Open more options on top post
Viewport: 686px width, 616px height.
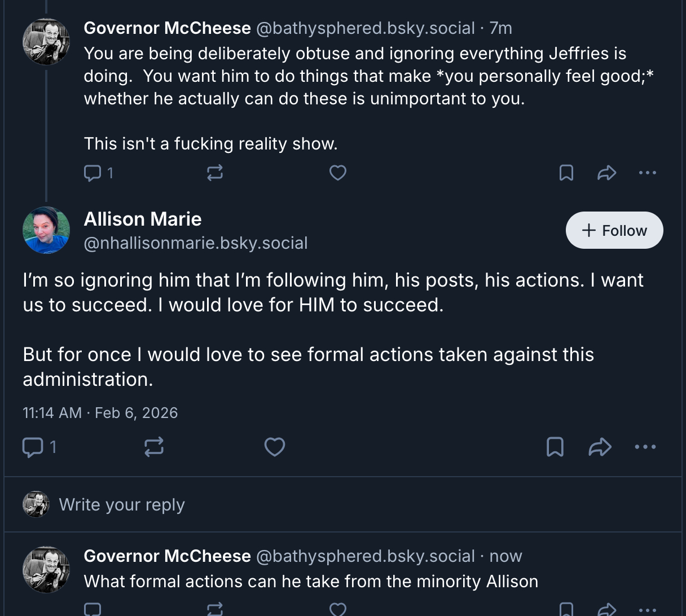(x=647, y=173)
